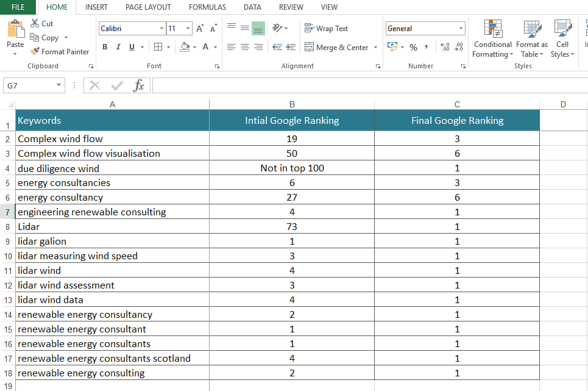Apply Accounting Number Format icon

pyautogui.click(x=392, y=47)
